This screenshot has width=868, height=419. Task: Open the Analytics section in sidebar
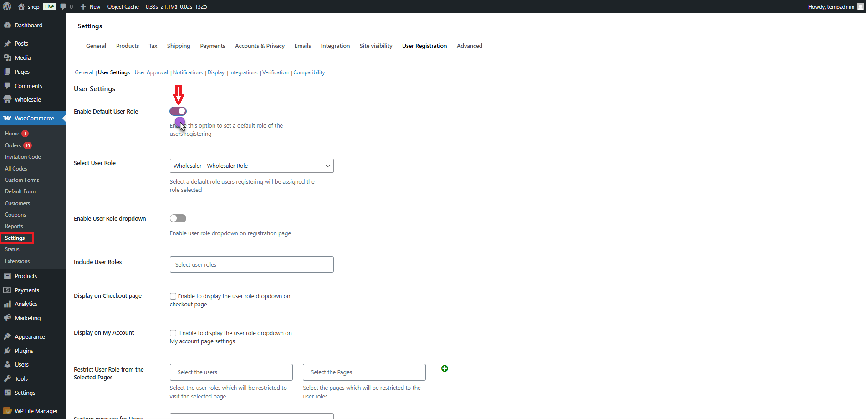click(x=26, y=304)
